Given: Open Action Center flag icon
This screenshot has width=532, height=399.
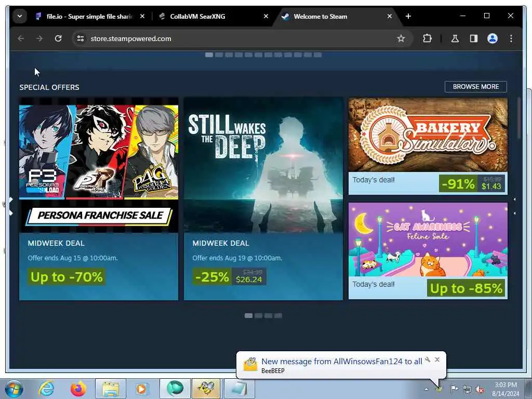Looking at the screenshot, I should point(454,389).
